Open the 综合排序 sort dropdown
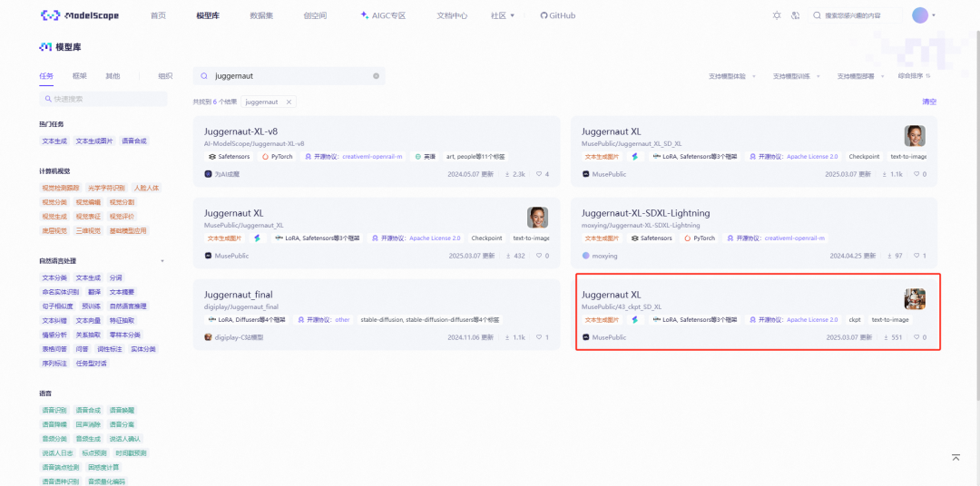Screen dimensions: 980x486 tap(915, 76)
